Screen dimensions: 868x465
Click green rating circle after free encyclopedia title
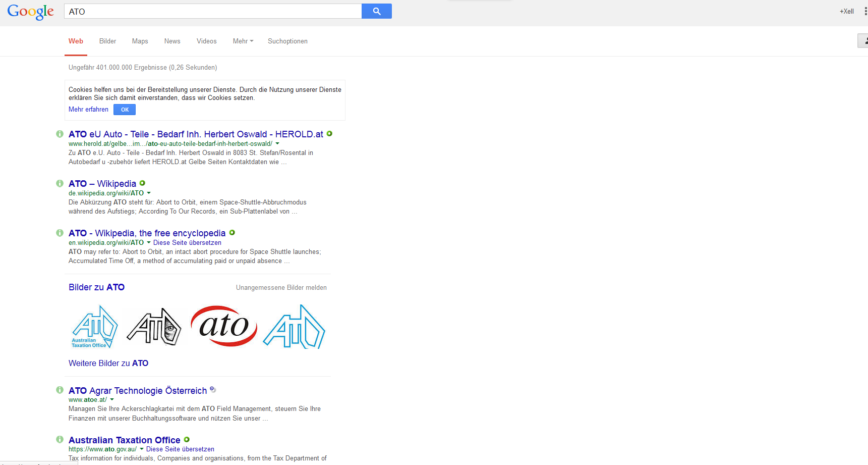(x=232, y=233)
